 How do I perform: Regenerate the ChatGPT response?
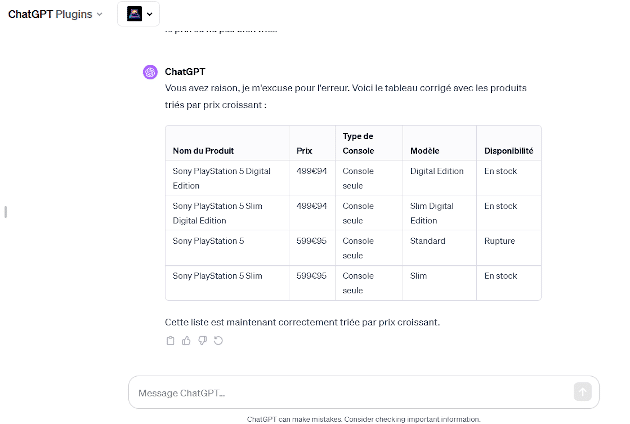click(218, 341)
